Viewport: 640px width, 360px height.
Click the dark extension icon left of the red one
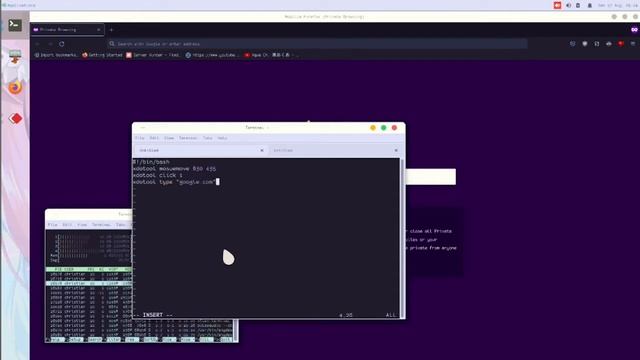[x=609, y=44]
